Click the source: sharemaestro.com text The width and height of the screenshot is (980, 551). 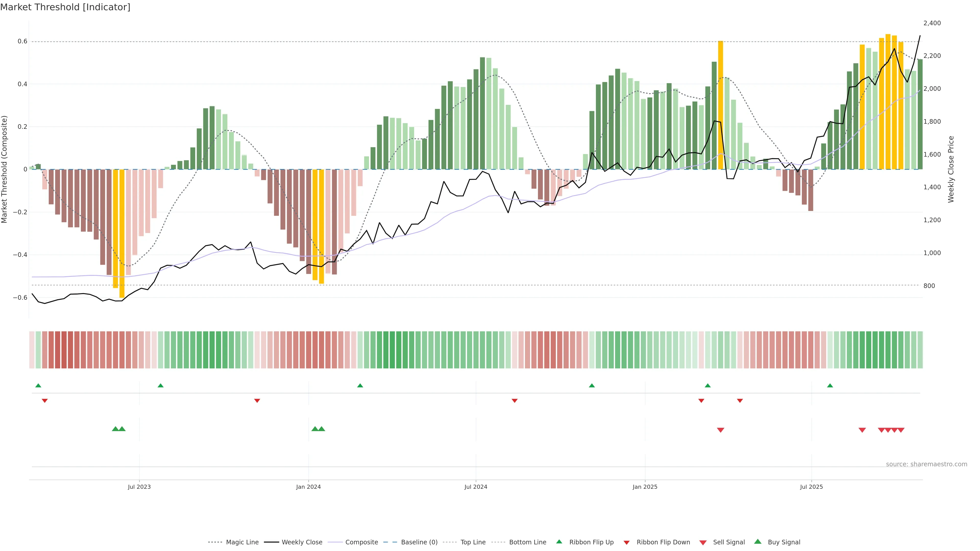(x=926, y=464)
